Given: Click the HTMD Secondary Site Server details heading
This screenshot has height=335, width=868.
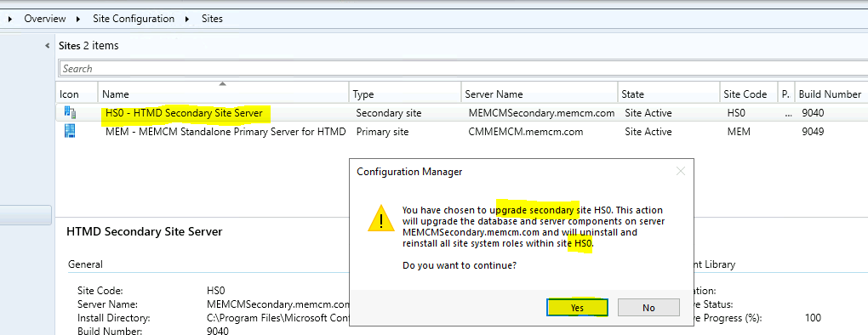Looking at the screenshot, I should point(145,231).
